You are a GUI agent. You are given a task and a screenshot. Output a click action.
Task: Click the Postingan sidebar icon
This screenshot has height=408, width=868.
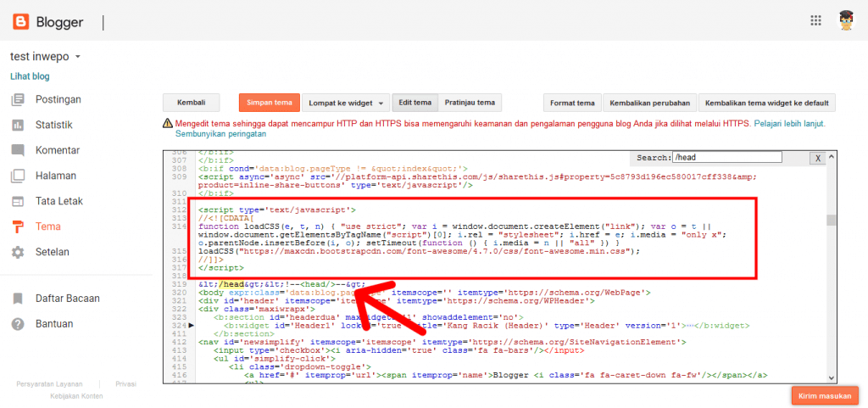click(x=19, y=99)
